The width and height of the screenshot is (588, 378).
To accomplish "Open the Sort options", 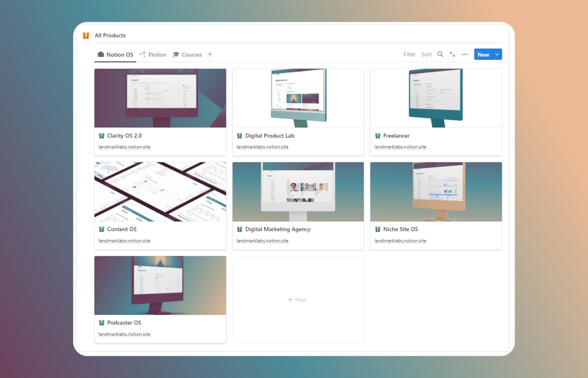I will pyautogui.click(x=426, y=54).
